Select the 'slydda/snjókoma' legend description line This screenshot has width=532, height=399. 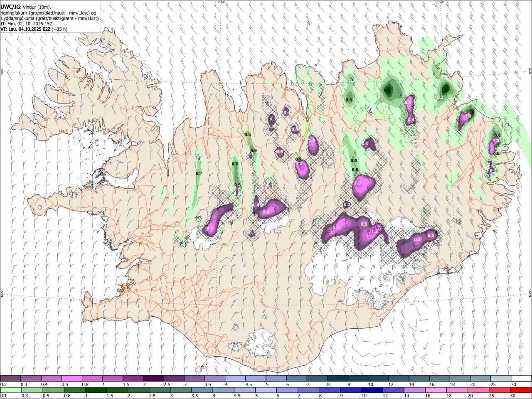click(x=50, y=18)
